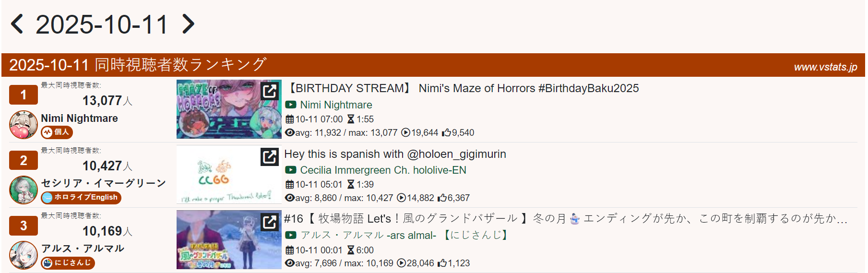Open external link icon on Cecilia's thumbnail
868x273 pixels.
270,156
